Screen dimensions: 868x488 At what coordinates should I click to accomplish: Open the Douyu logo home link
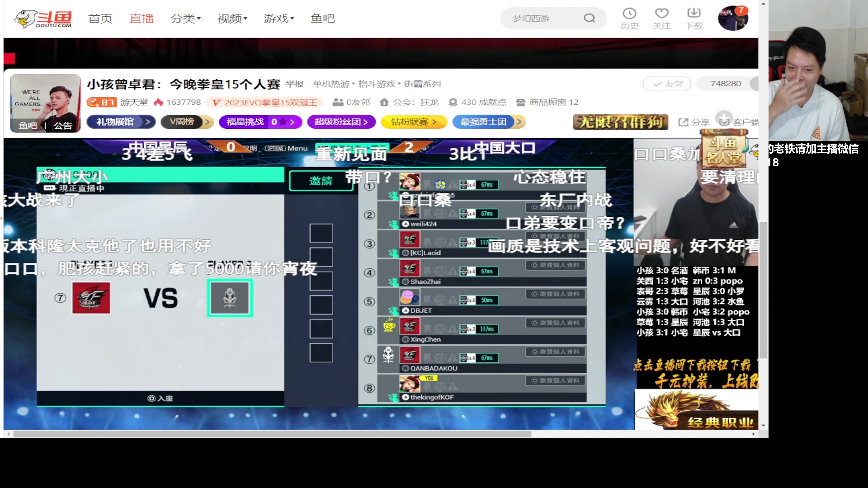tap(43, 19)
